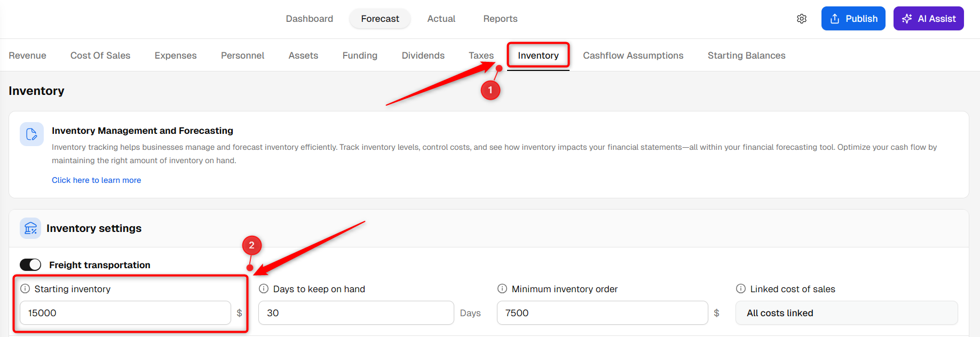This screenshot has width=980, height=337.
Task: Open the Linked cost of sales dropdown
Action: (847, 313)
